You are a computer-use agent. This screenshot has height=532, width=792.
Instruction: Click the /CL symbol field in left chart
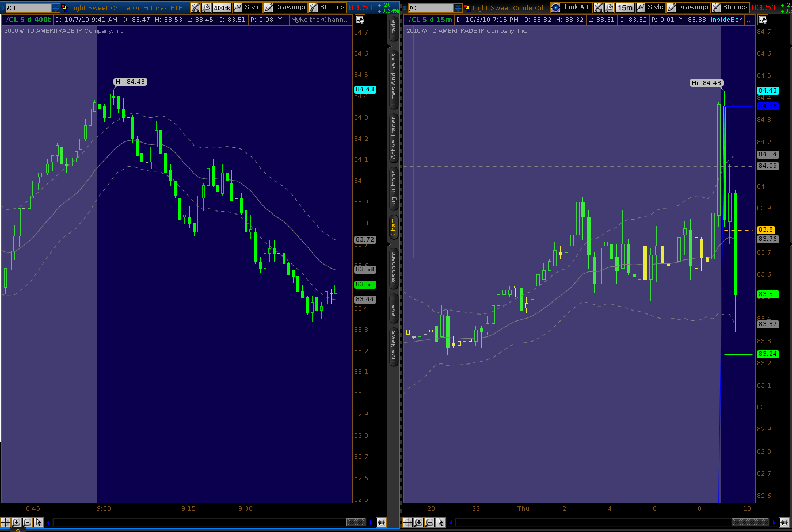coord(28,8)
